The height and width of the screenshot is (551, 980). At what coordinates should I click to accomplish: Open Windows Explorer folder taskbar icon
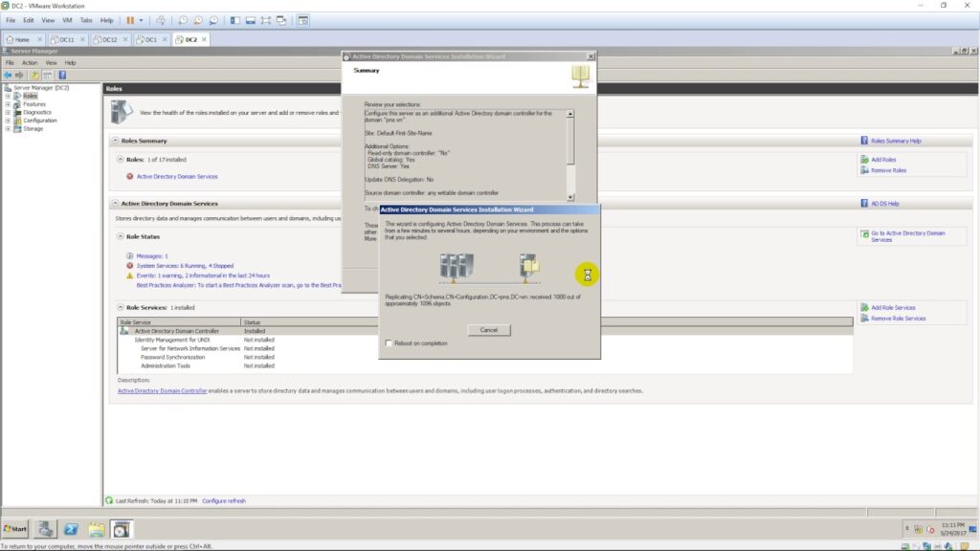tap(97, 529)
